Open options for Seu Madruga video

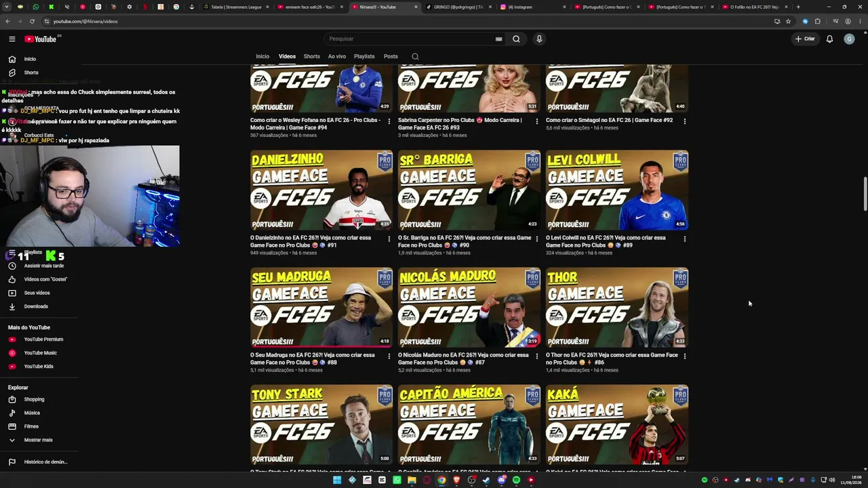(389, 356)
